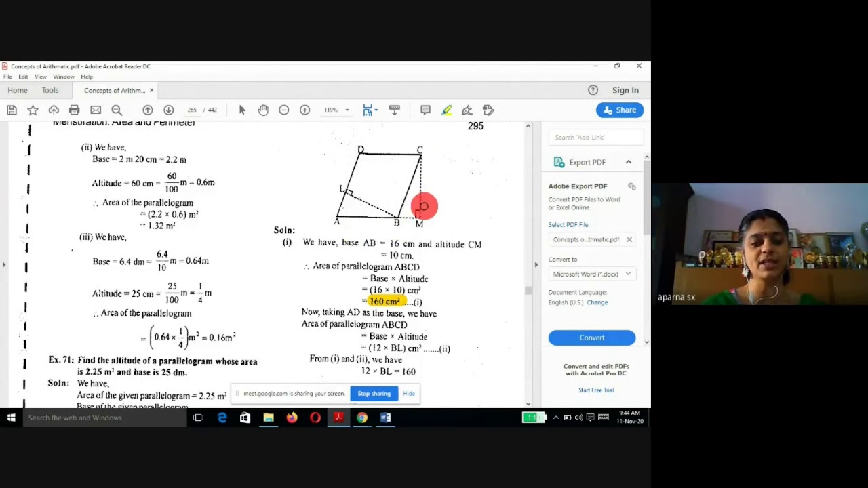This screenshot has height=488, width=868.
Task: Open the View menu
Action: [x=41, y=77]
